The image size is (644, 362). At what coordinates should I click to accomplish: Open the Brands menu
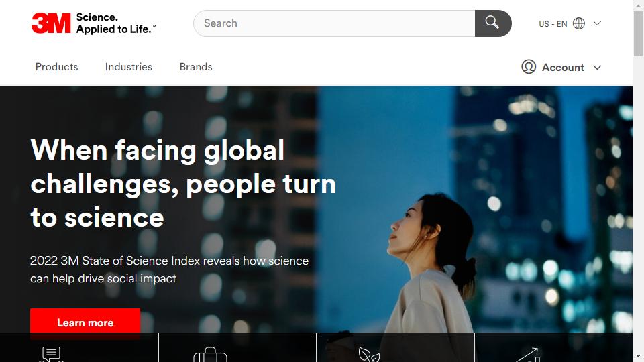[196, 67]
